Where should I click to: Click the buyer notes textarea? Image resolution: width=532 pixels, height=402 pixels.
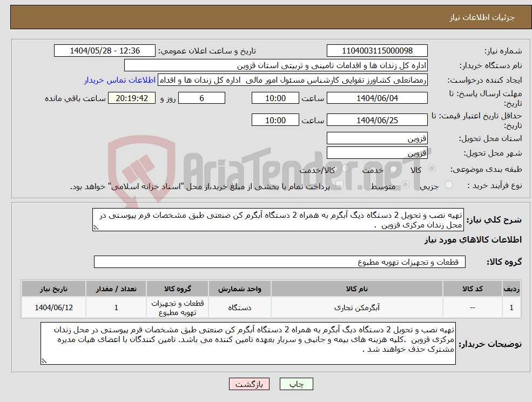coord(248,343)
